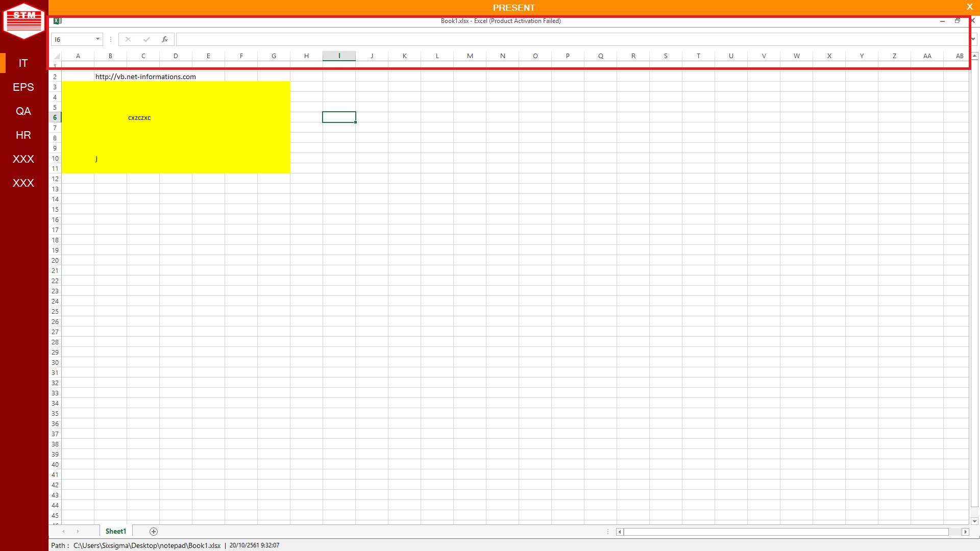Expand the formula bar with its chevron
Image resolution: width=980 pixels, height=551 pixels.
tap(974, 39)
